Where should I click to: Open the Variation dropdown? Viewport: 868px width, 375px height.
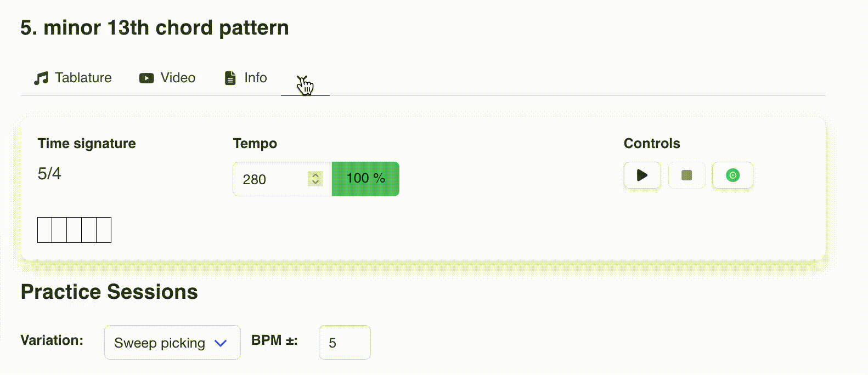172,343
